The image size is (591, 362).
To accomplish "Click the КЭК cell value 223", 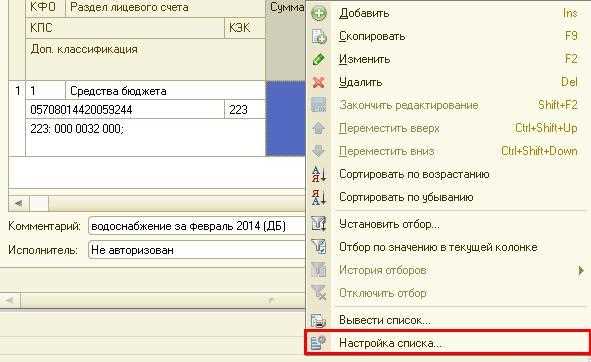I will point(245,110).
